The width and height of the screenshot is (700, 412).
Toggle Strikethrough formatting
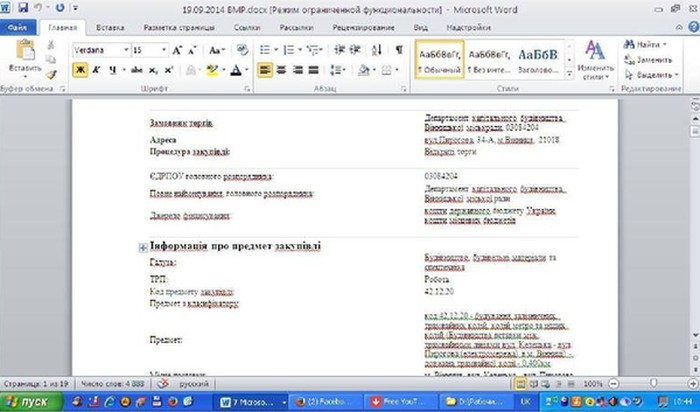(137, 70)
